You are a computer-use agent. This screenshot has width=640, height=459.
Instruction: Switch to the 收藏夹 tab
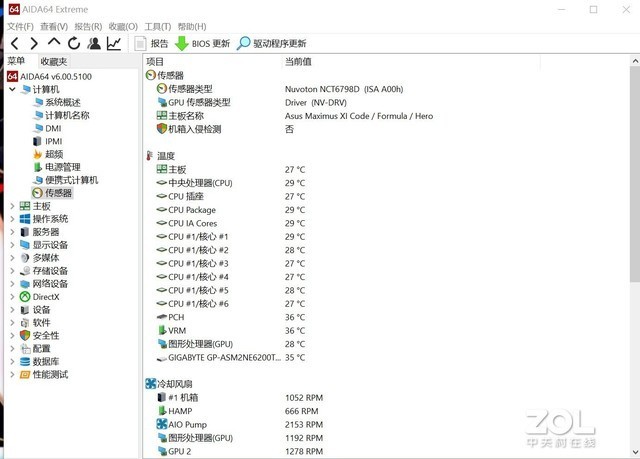pyautogui.click(x=53, y=62)
